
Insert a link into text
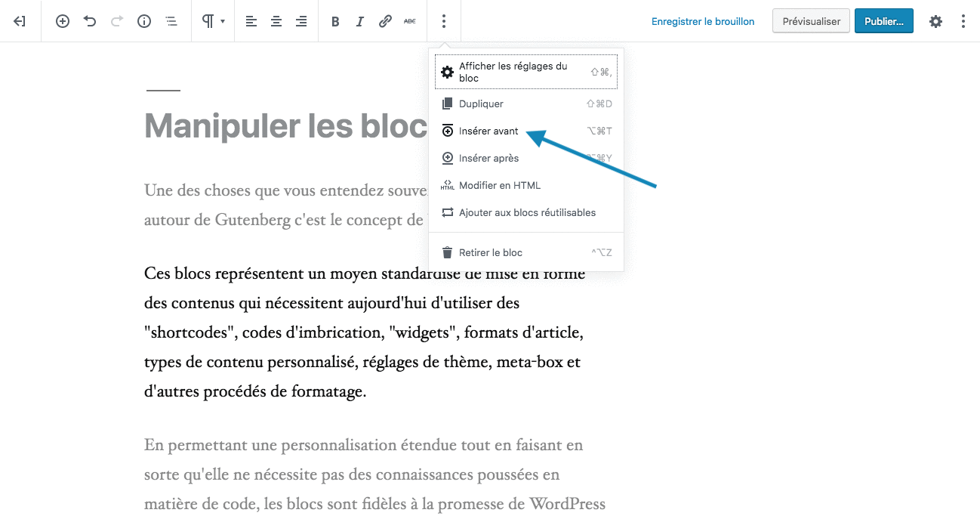tap(385, 22)
